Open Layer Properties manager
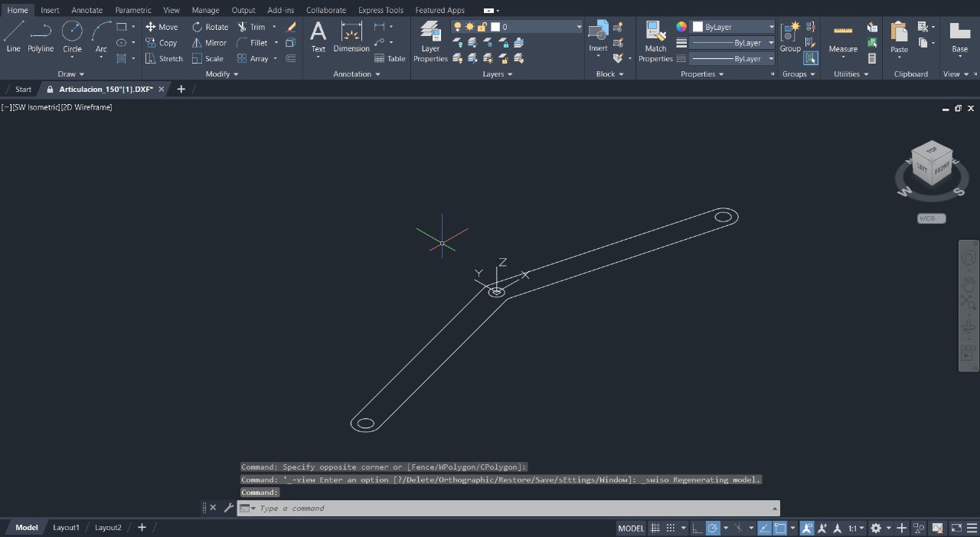The image size is (980, 537). [x=430, y=41]
